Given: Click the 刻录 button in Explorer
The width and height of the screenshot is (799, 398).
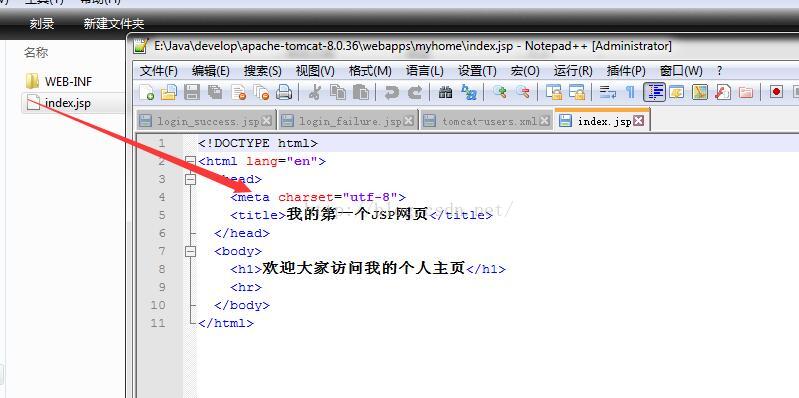Looking at the screenshot, I should [x=42, y=23].
